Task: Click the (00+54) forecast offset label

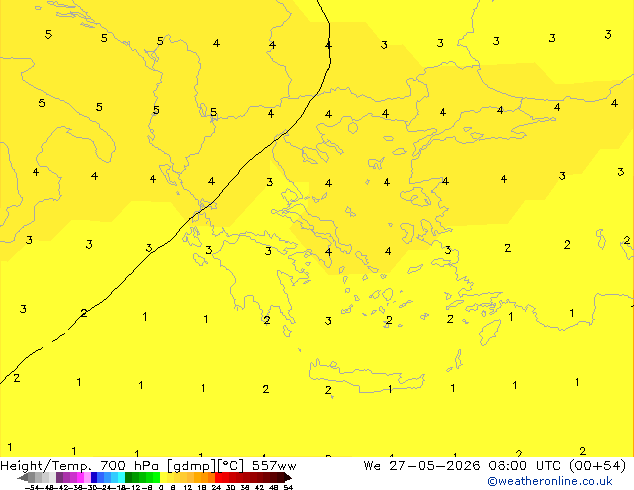Action: [x=598, y=466]
